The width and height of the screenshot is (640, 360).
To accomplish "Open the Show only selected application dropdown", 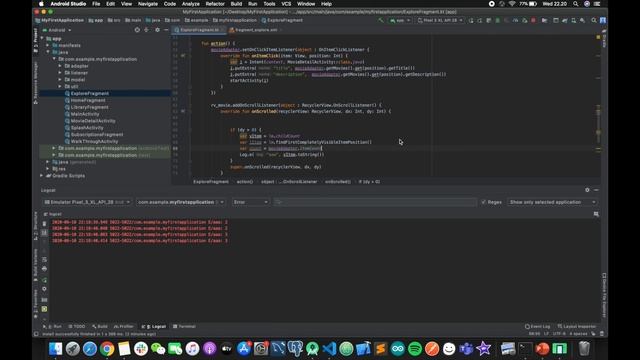I will 552,202.
